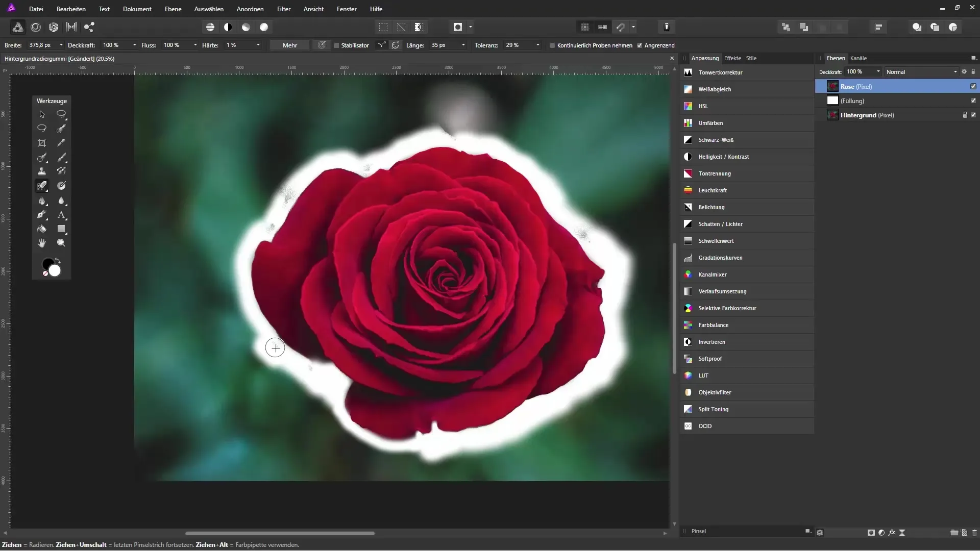
Task: Click the Mehr button
Action: tap(290, 45)
